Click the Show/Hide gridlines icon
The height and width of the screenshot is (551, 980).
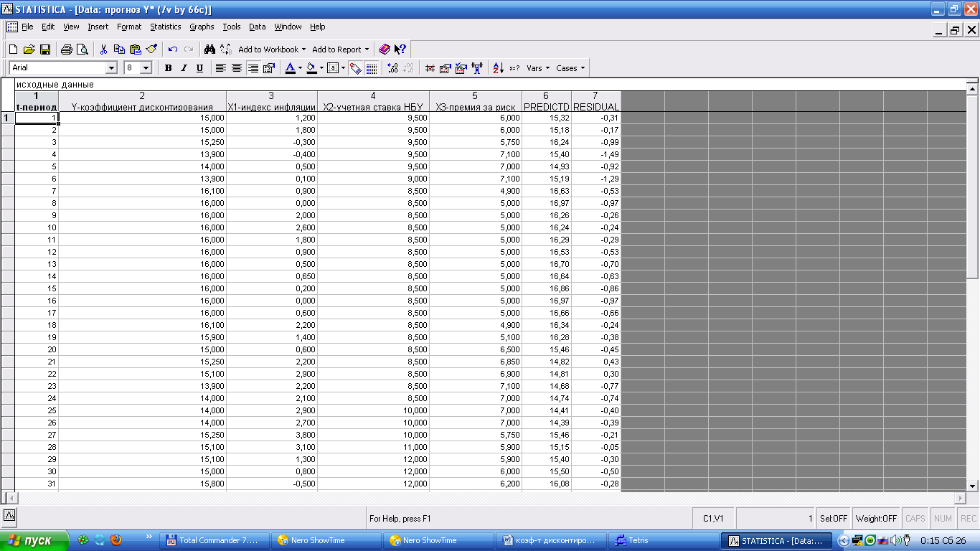(372, 68)
